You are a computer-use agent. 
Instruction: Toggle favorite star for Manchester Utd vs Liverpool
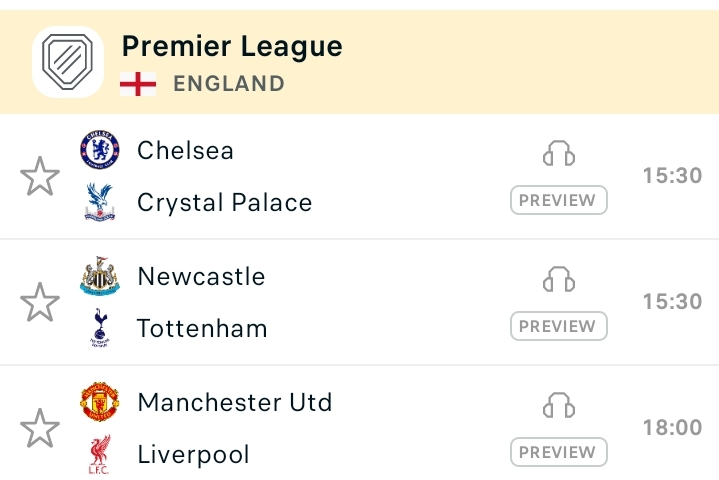point(40,428)
